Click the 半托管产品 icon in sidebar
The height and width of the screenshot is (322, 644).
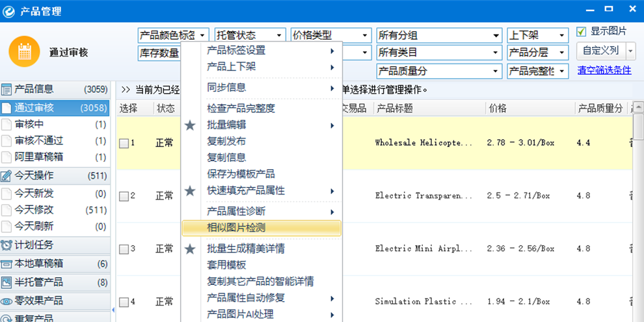[7, 282]
